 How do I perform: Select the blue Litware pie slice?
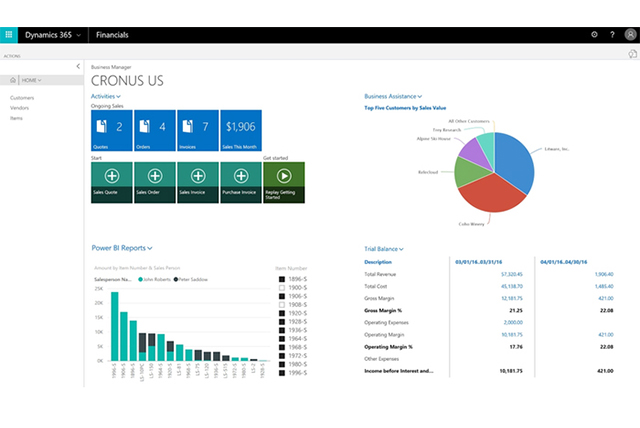click(514, 161)
